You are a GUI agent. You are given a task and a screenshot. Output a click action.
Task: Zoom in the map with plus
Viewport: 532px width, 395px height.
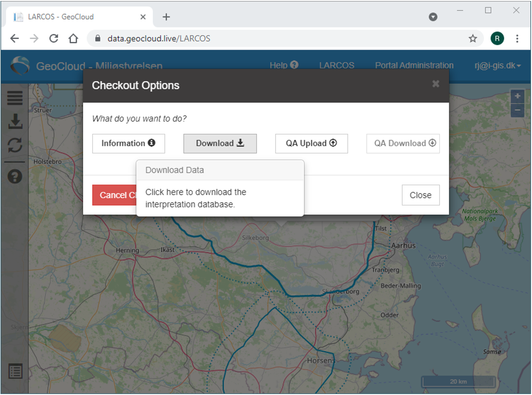pyautogui.click(x=517, y=96)
